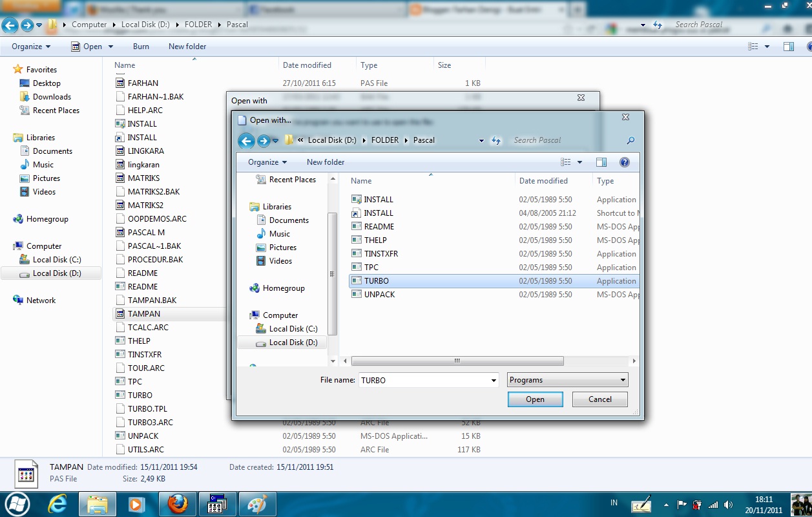This screenshot has width=812, height=517.
Task: Toggle preview pane icon in Explorer toolbar
Action: point(788,47)
